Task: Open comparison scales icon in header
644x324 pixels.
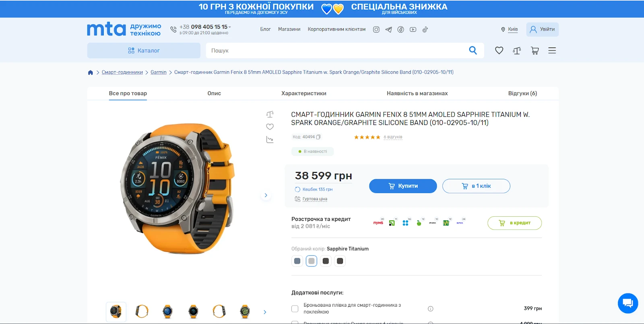Action: 517,51
